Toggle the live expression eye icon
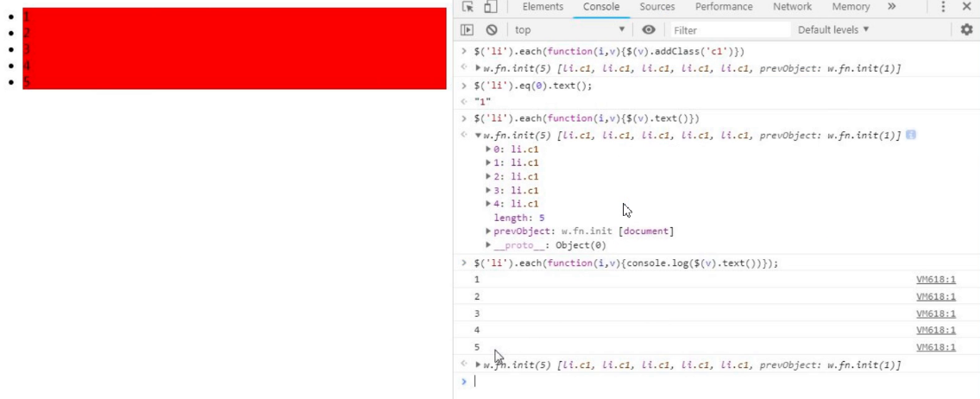980x399 pixels. [649, 29]
